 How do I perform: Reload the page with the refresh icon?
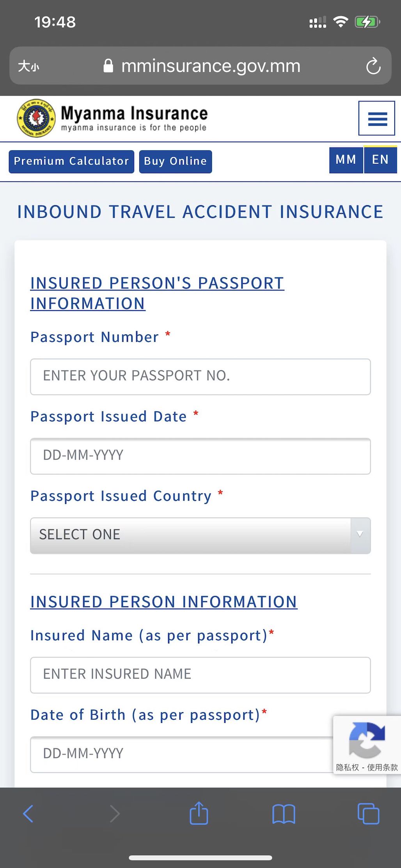click(x=373, y=66)
